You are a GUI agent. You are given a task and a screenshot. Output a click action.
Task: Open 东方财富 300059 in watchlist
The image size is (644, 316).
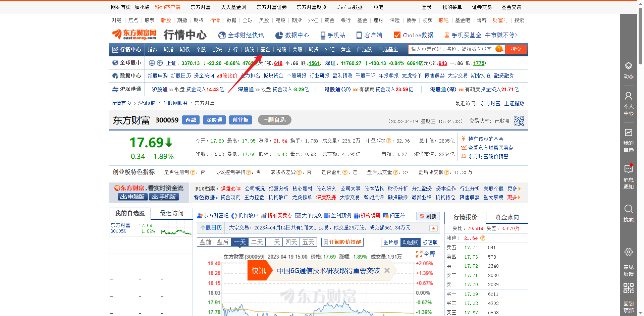[151, 228]
